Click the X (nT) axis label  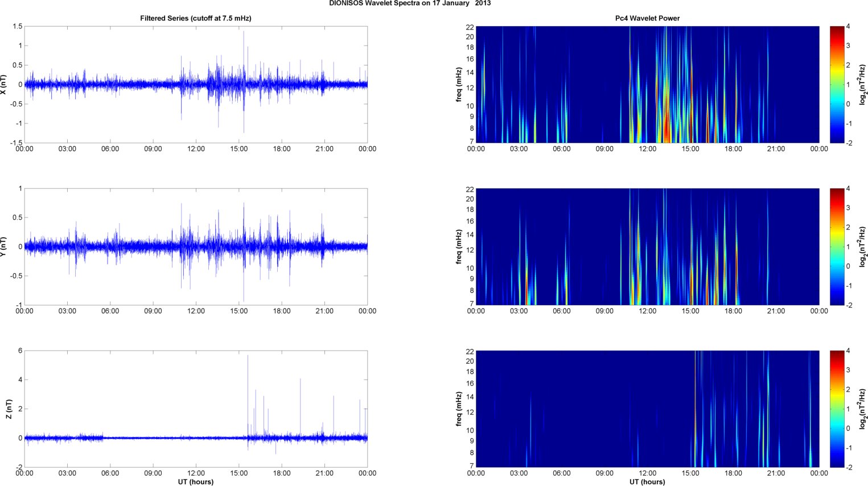click(5, 84)
